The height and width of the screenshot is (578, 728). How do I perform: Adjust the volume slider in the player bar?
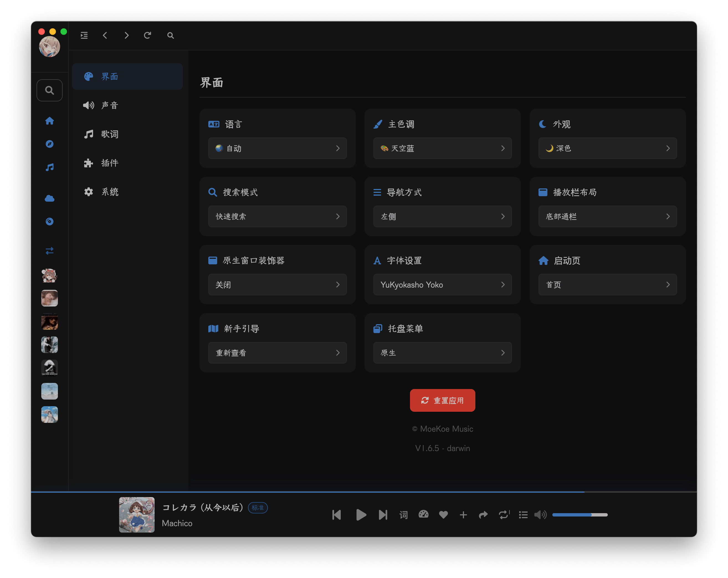580,515
